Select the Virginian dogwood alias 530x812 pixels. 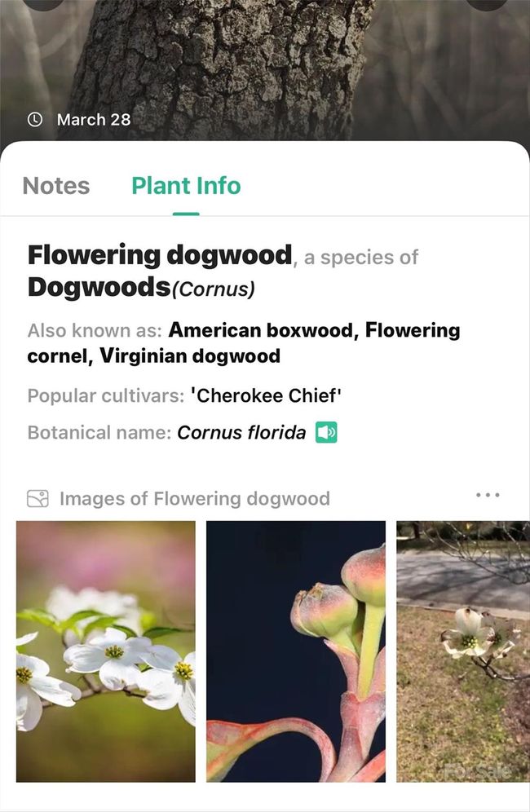191,356
